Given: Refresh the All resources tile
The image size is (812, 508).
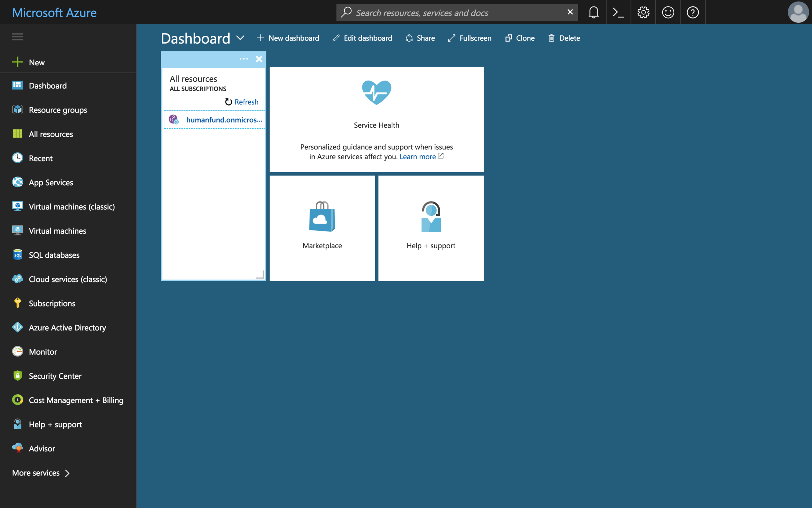Looking at the screenshot, I should 242,102.
